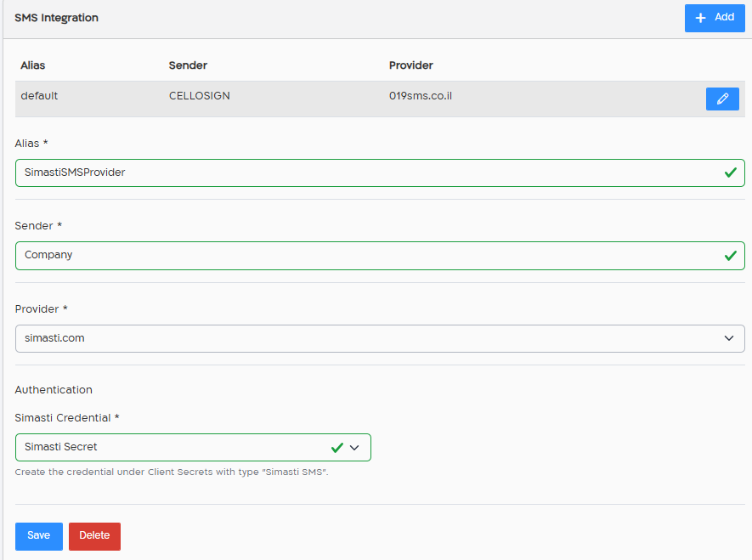Screen dimensions: 752x560
Task: Open the Simasti Credential dropdown
Action: pos(193,447)
